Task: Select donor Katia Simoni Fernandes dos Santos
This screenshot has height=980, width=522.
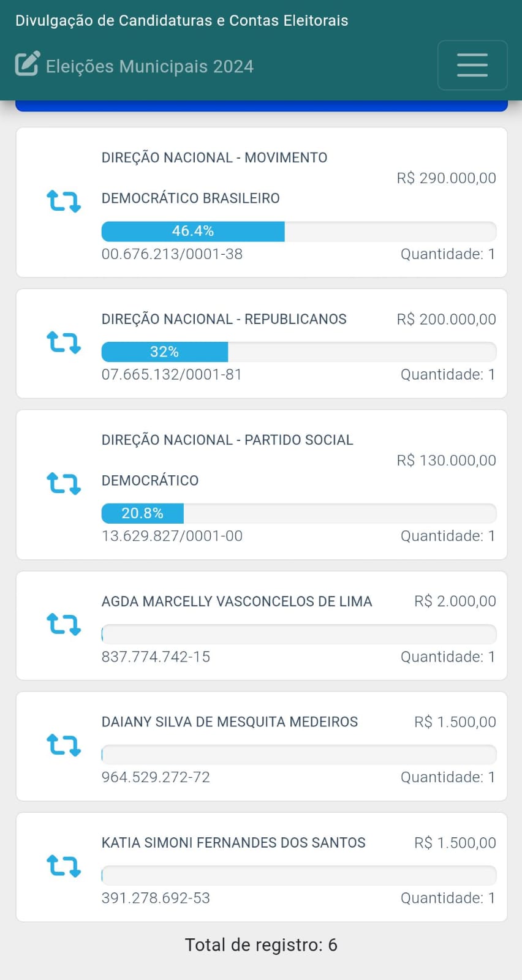Action: [233, 843]
